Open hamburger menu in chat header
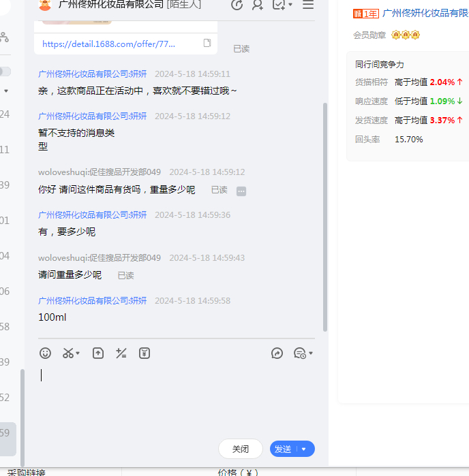This screenshot has height=476, width=469. (308, 5)
